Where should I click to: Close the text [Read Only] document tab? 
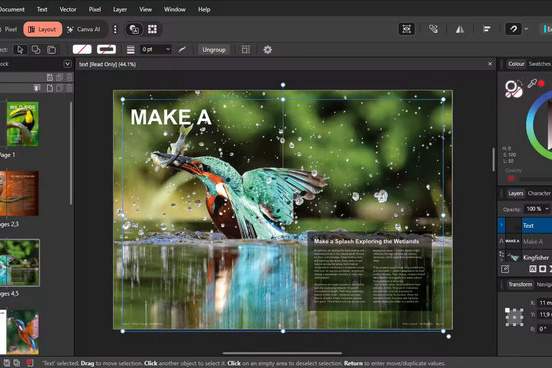490,64
